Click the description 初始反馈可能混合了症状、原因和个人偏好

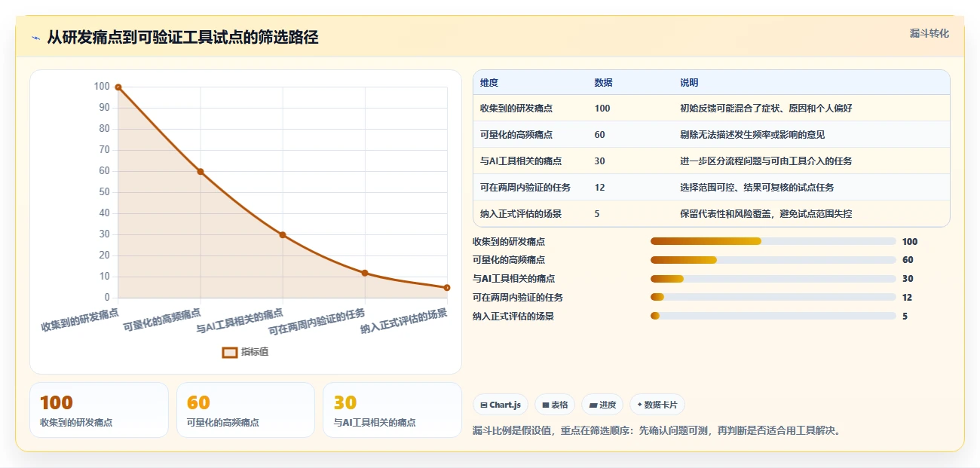click(766, 109)
